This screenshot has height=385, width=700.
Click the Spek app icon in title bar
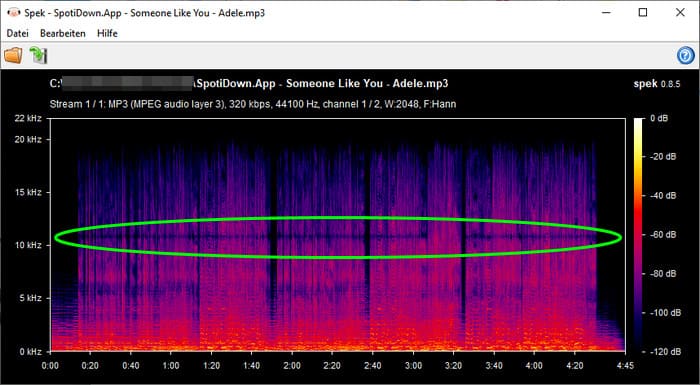(14, 13)
